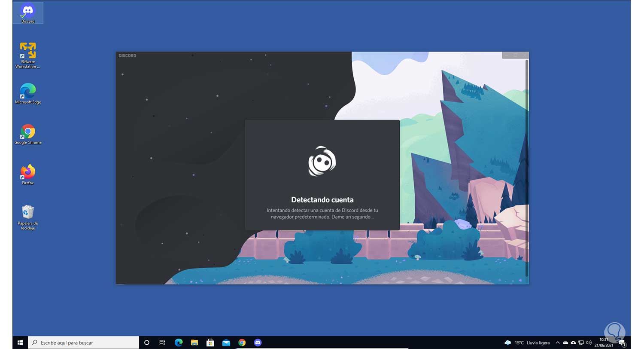Select the Discord desktop shortcut
The image size is (644, 349).
pyautogui.click(x=28, y=13)
